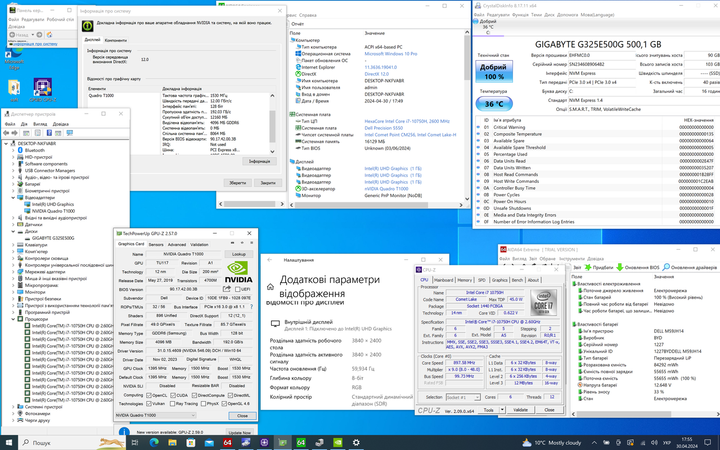Toggle the DirectCompute checkbox in GPU-Z
Viewport: 720px width, 450px height.
(x=194, y=395)
